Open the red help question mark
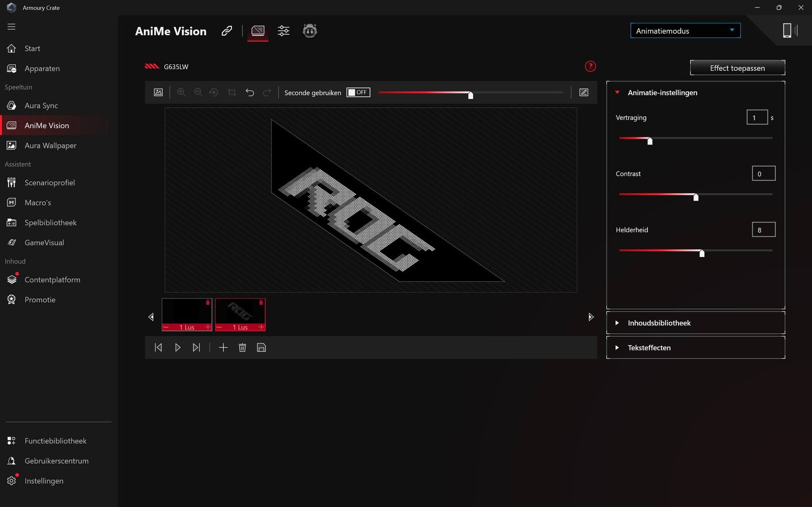The image size is (812, 507). (590, 66)
